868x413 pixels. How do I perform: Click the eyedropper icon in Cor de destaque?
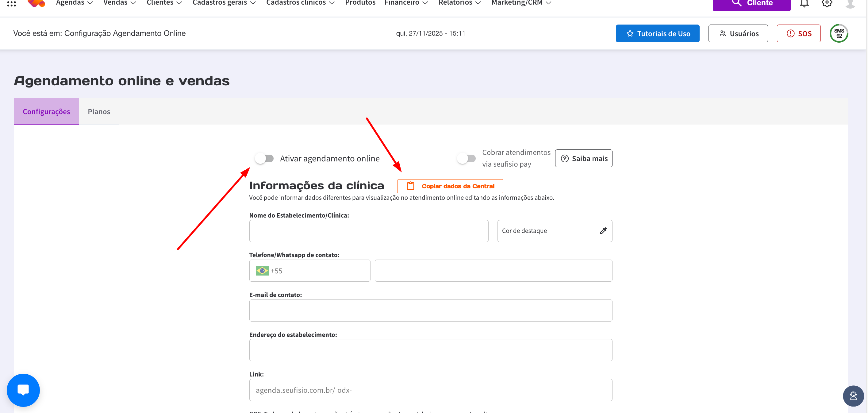pyautogui.click(x=603, y=231)
